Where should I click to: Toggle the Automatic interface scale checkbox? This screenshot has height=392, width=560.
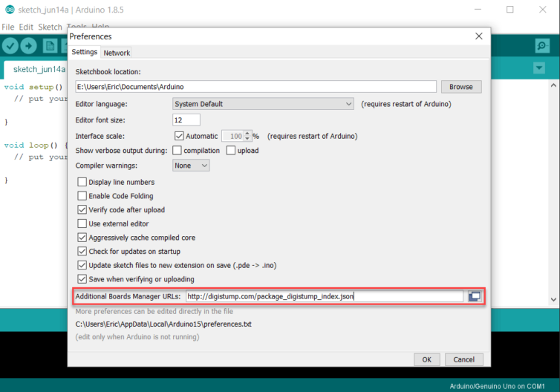click(179, 136)
